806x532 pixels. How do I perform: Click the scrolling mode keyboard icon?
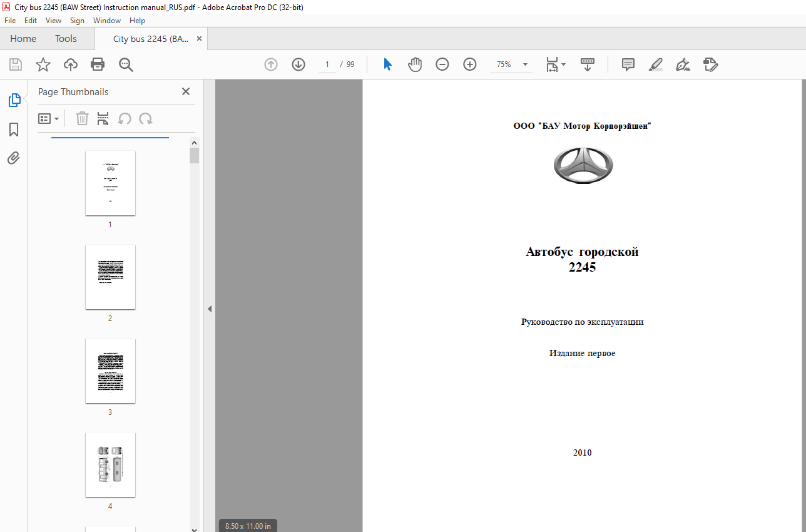pyautogui.click(x=588, y=64)
